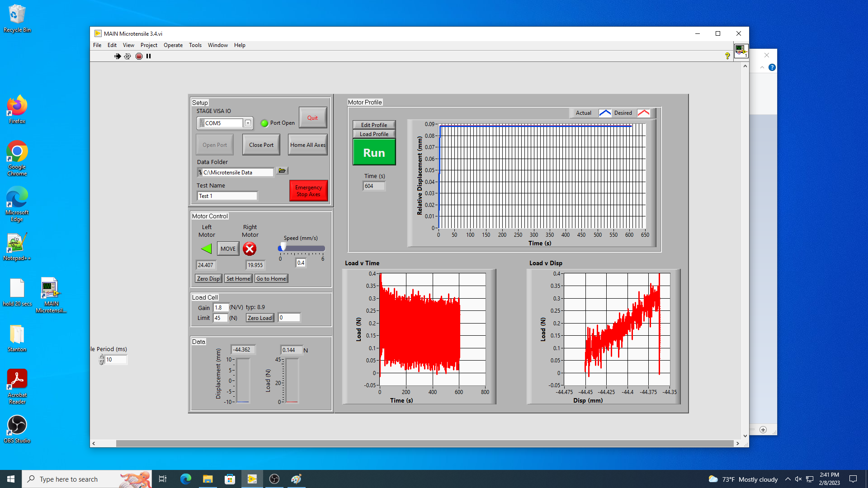The height and width of the screenshot is (488, 868).
Task: Pause execution with the pause icon
Action: (148, 56)
